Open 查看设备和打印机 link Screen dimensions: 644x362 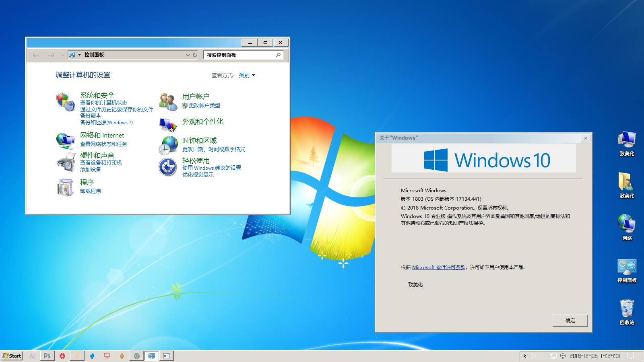pyautogui.click(x=101, y=162)
